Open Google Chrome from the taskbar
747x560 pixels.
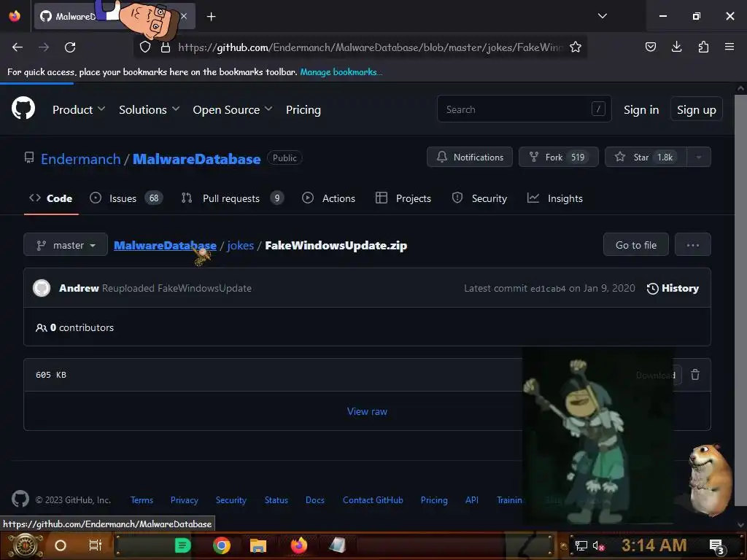[222, 545]
